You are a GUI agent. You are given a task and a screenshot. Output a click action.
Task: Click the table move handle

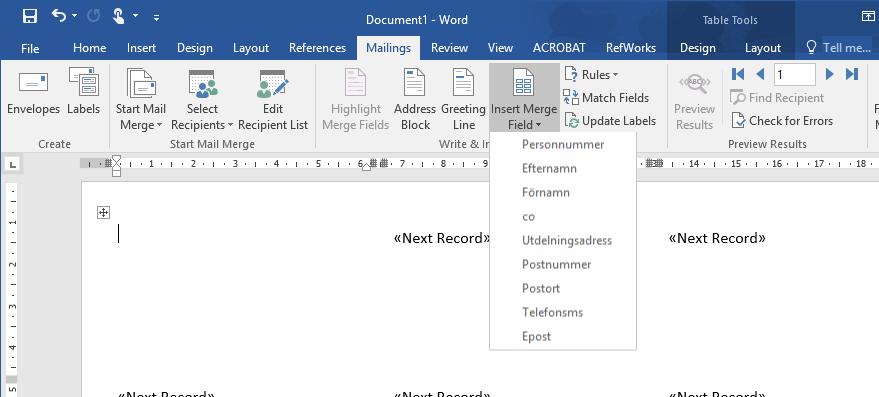click(103, 213)
